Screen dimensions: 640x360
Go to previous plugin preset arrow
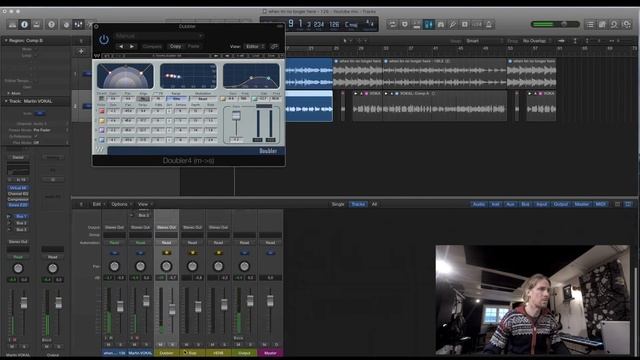pos(121,46)
